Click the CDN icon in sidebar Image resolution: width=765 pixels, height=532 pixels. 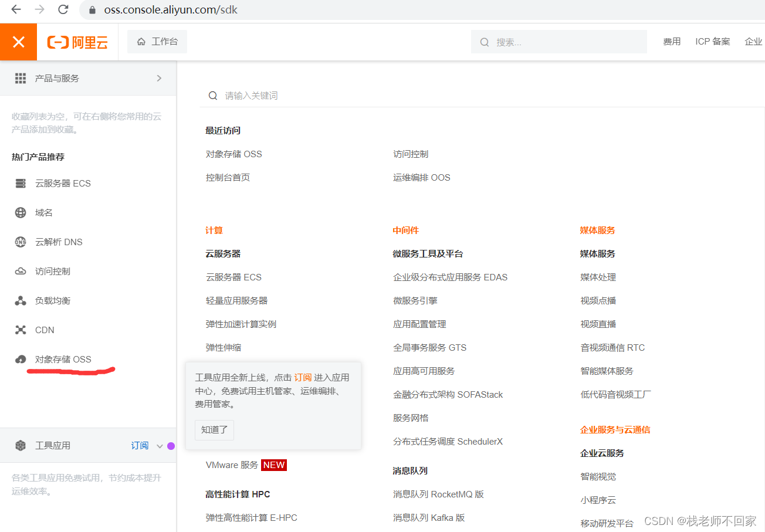click(21, 330)
